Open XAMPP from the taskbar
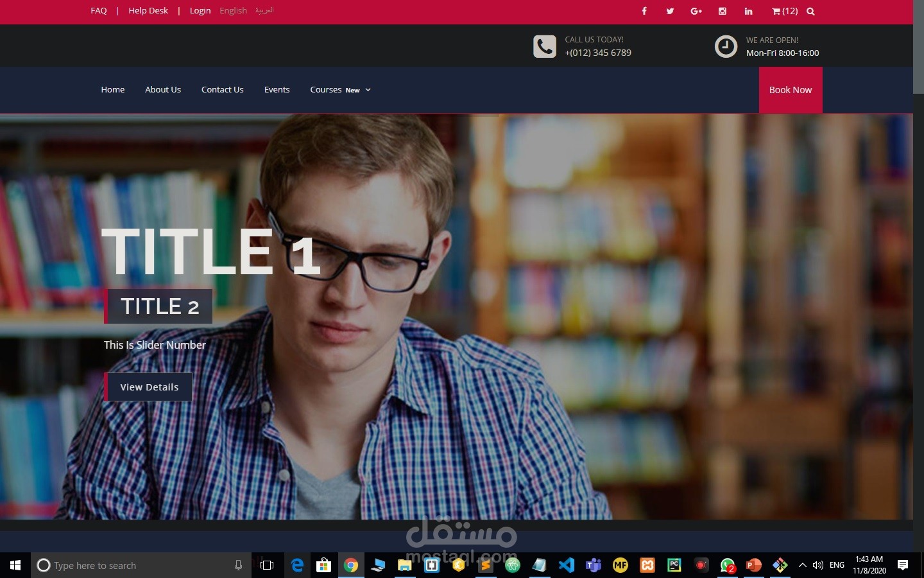The height and width of the screenshot is (578, 924). (647, 565)
